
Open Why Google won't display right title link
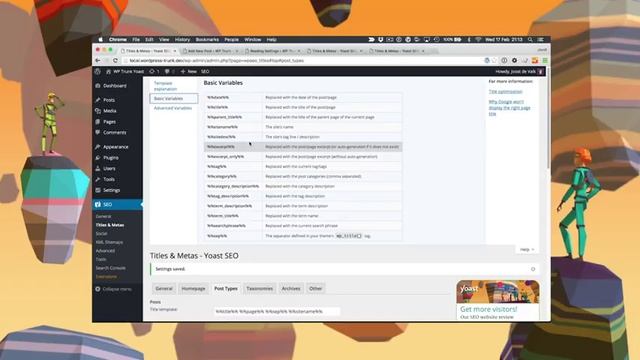[x=509, y=108]
